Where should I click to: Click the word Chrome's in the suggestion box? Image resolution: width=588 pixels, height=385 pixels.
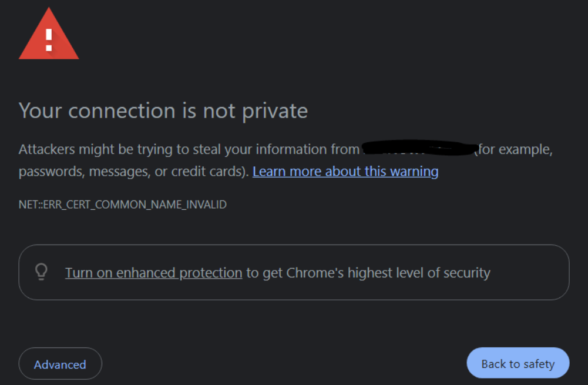pos(314,273)
